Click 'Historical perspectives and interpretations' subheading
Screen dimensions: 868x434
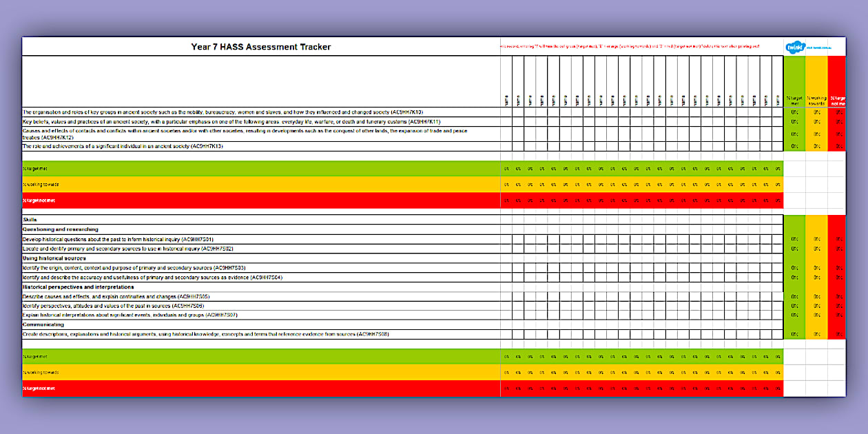[79, 287]
